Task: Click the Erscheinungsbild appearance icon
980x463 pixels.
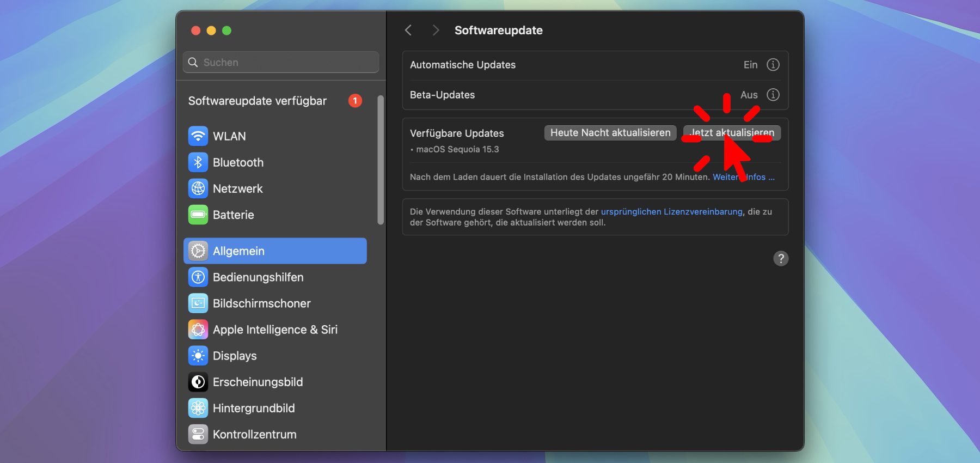Action: coord(198,382)
